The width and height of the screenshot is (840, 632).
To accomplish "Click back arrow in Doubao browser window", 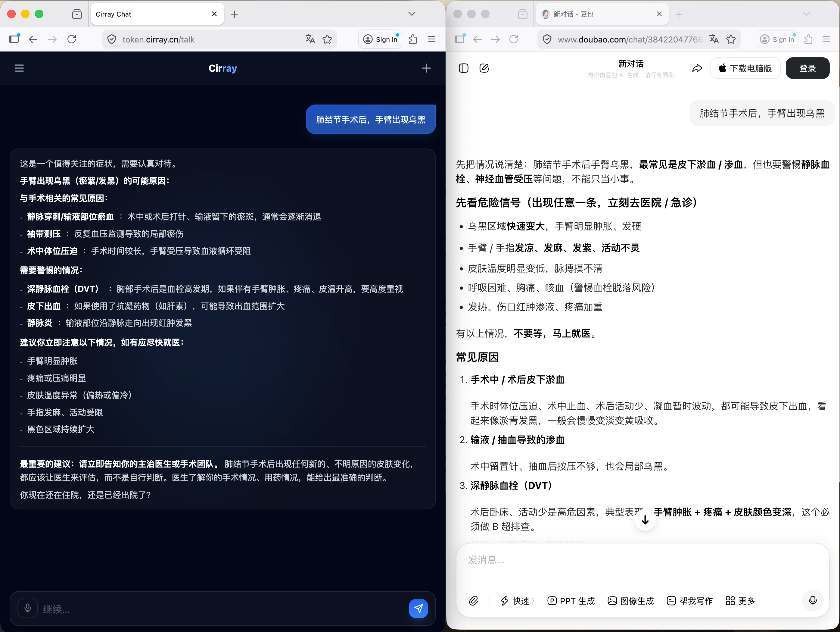I will click(x=478, y=39).
